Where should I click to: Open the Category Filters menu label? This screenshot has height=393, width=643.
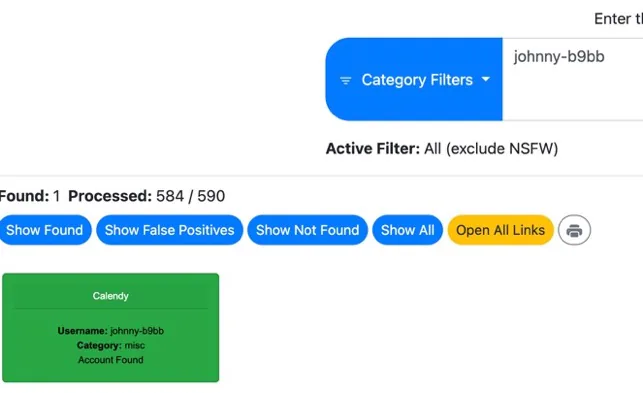pos(417,80)
